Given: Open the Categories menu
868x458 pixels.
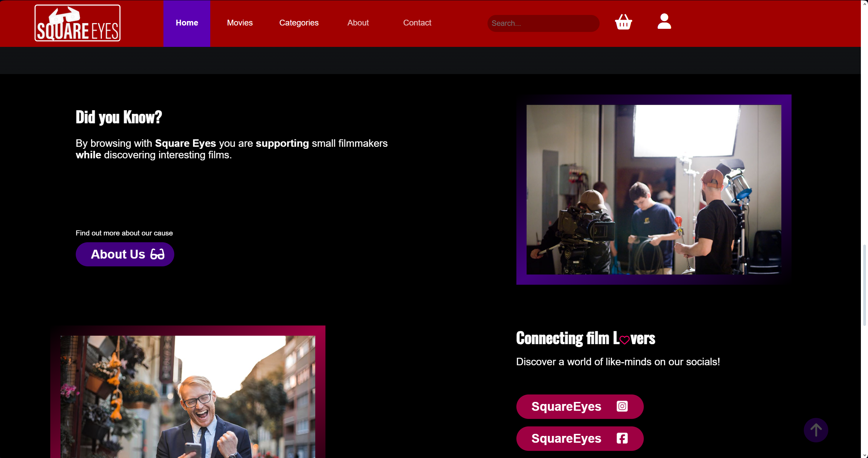Looking at the screenshot, I should point(299,22).
